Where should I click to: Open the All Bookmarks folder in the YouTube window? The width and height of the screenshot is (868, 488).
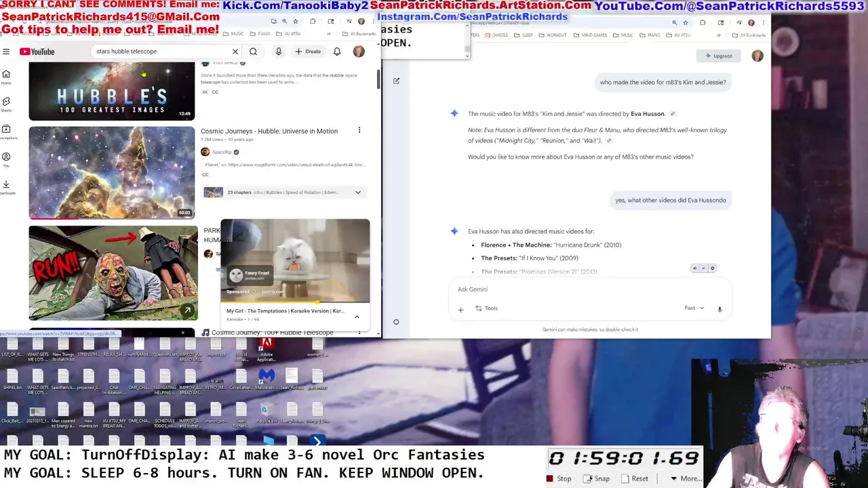(x=359, y=34)
